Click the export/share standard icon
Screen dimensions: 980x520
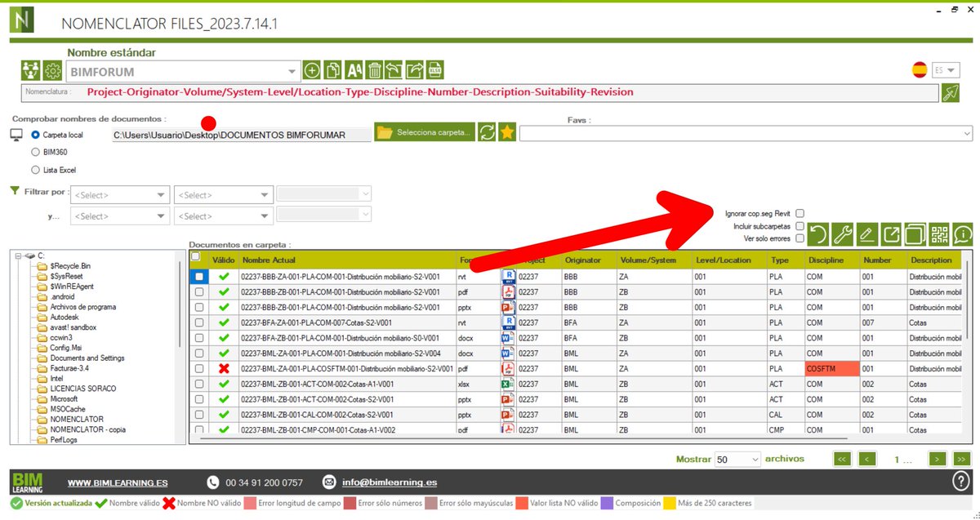pyautogui.click(x=415, y=70)
